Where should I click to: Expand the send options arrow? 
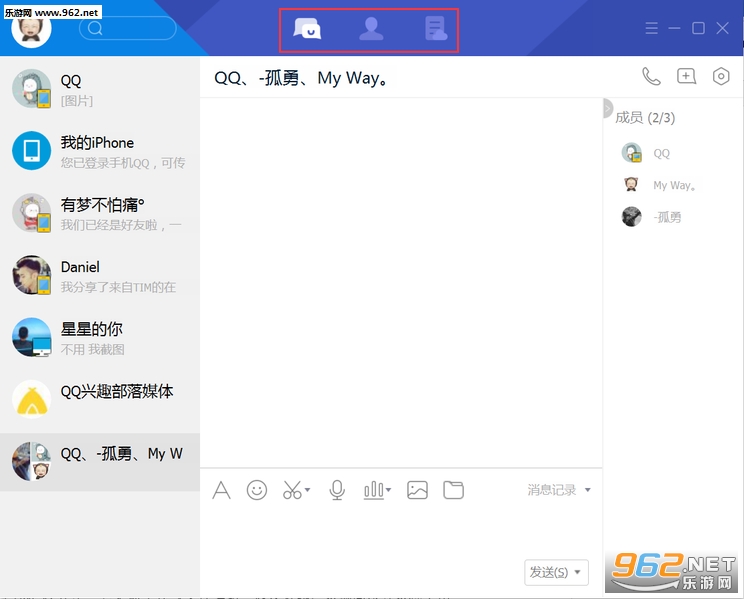(x=577, y=572)
